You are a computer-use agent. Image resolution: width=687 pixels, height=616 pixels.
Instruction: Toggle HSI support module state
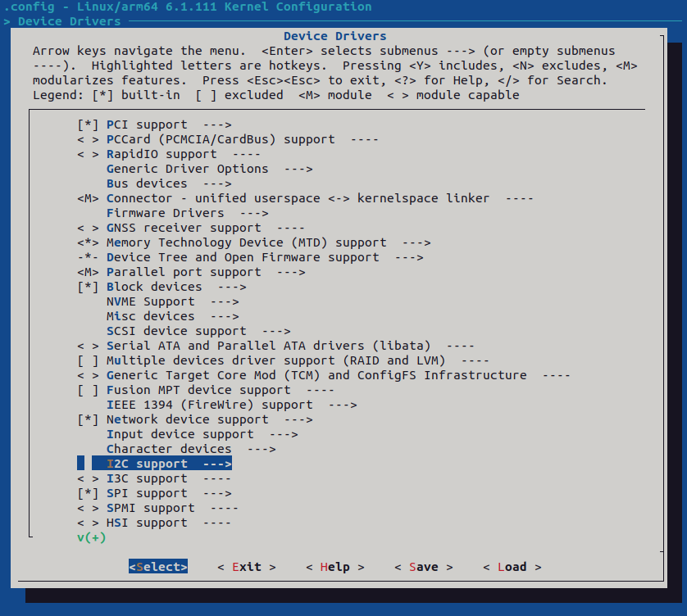[88, 523]
